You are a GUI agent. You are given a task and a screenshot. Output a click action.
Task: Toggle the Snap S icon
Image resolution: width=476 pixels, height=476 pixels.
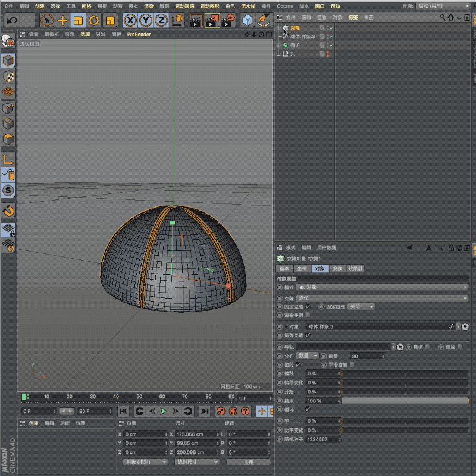coord(8,190)
